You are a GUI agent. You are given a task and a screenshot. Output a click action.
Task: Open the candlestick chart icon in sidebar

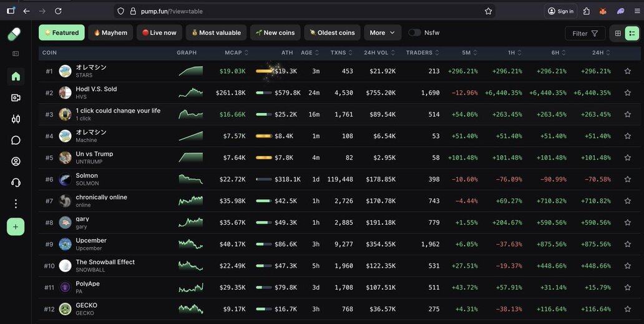coord(16,119)
